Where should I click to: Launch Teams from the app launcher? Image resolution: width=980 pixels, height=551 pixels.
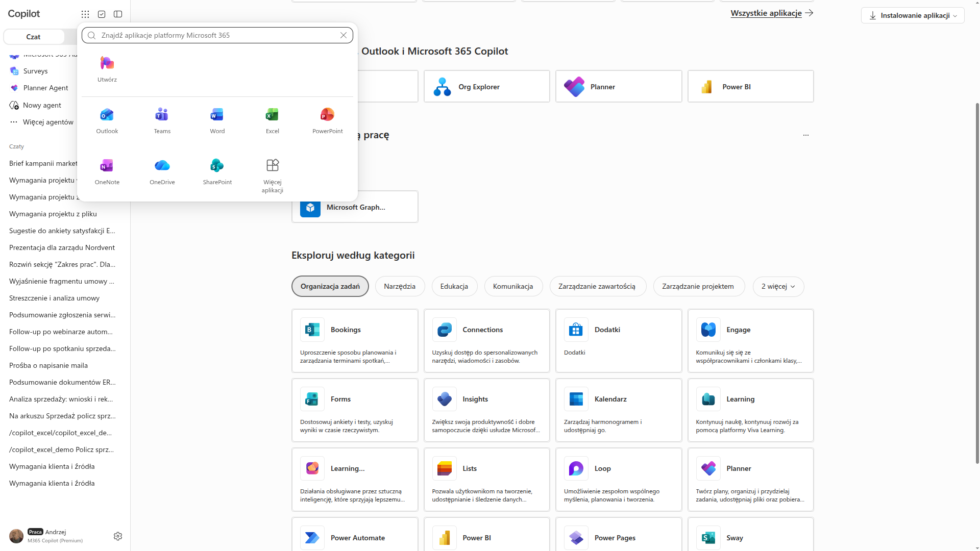[x=162, y=121]
